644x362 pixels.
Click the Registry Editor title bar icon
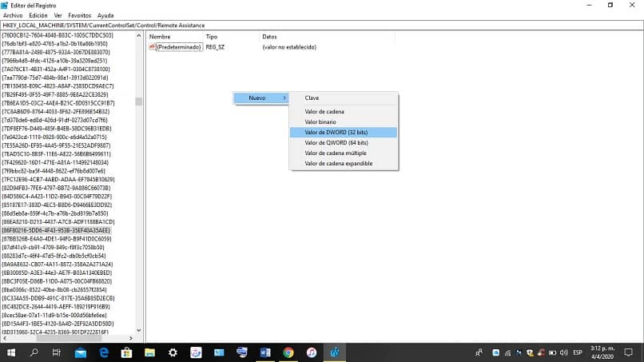coord(4,6)
